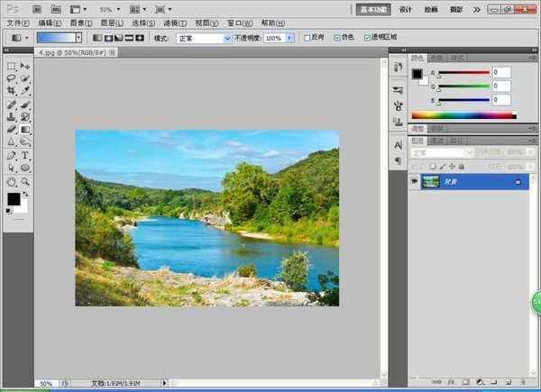The width and height of the screenshot is (541, 392).
Task: Hide the 背景 layer with eye icon
Action: [415, 181]
